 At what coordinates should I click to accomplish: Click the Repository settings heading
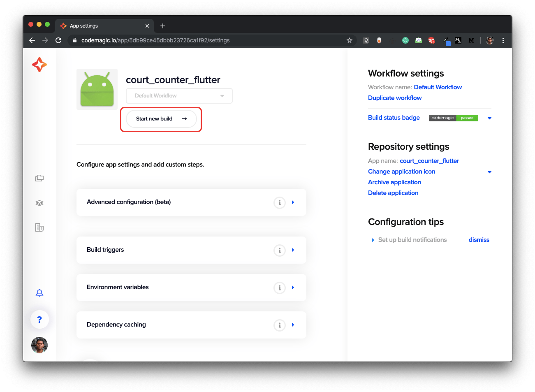pyautogui.click(x=408, y=146)
